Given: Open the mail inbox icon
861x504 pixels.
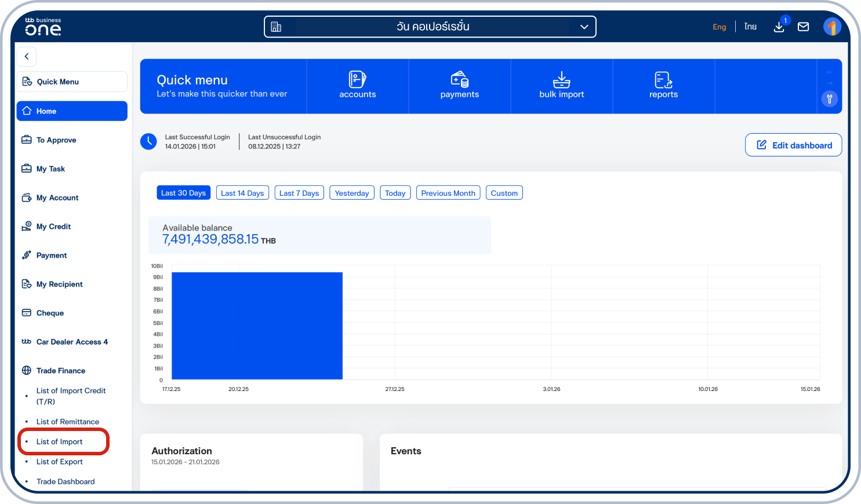Looking at the screenshot, I should tap(803, 27).
